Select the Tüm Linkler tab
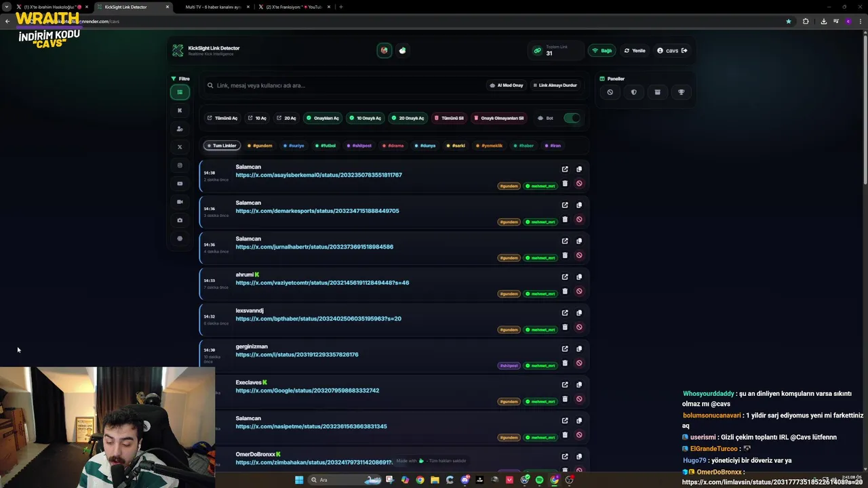Image resolution: width=868 pixels, height=488 pixels. click(222, 146)
